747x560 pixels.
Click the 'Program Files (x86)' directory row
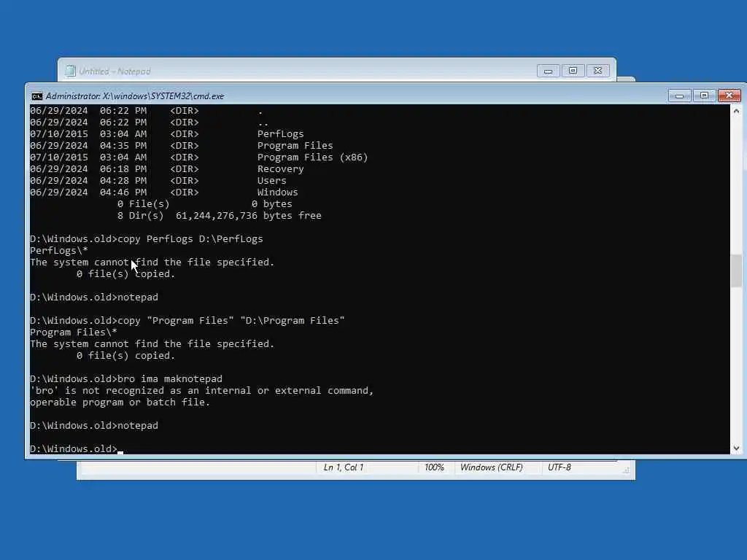tap(199, 157)
